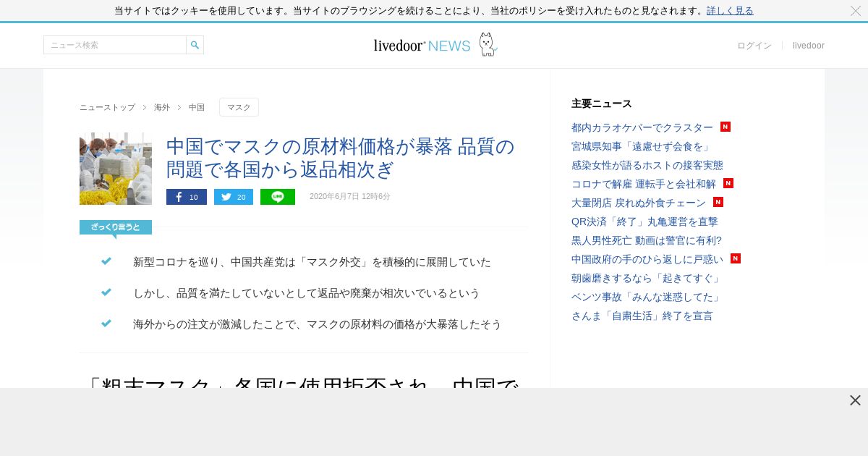Image resolution: width=868 pixels, height=456 pixels.
Task: Click the 主要ニュース sidebar heading
Action: 602,104
